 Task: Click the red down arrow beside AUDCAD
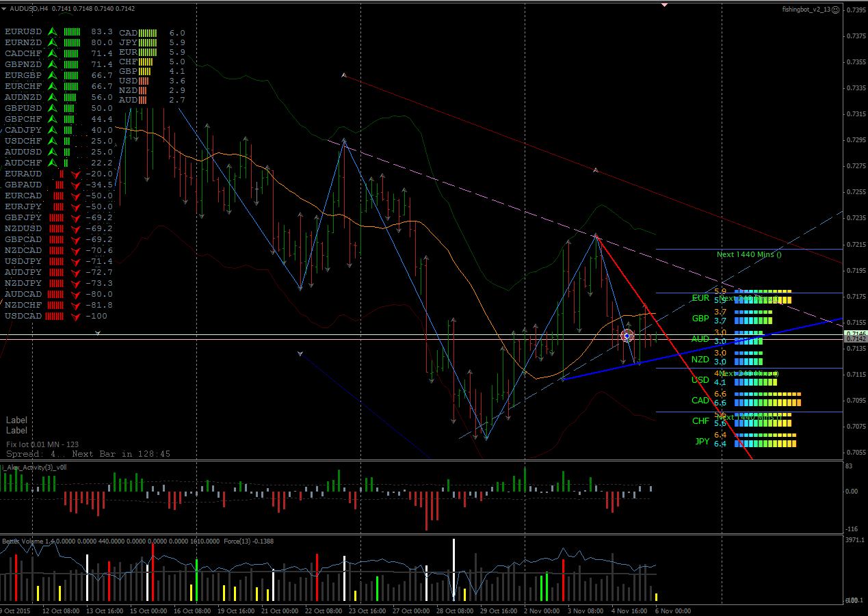tap(76, 295)
